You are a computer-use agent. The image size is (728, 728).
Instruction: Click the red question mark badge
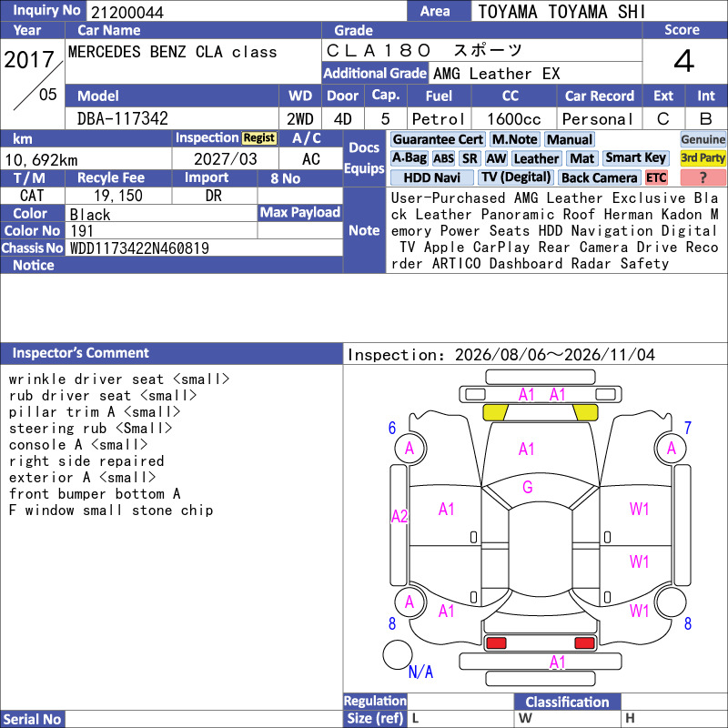(x=703, y=177)
